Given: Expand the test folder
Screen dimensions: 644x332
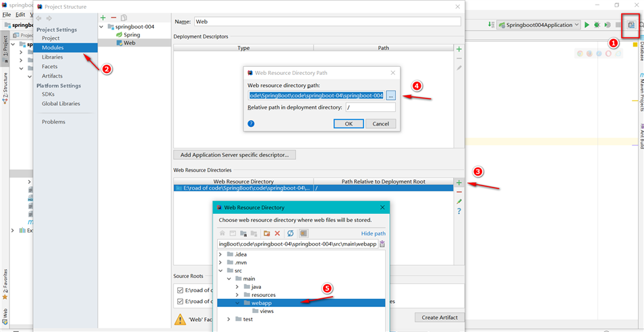Looking at the screenshot, I should [229, 319].
